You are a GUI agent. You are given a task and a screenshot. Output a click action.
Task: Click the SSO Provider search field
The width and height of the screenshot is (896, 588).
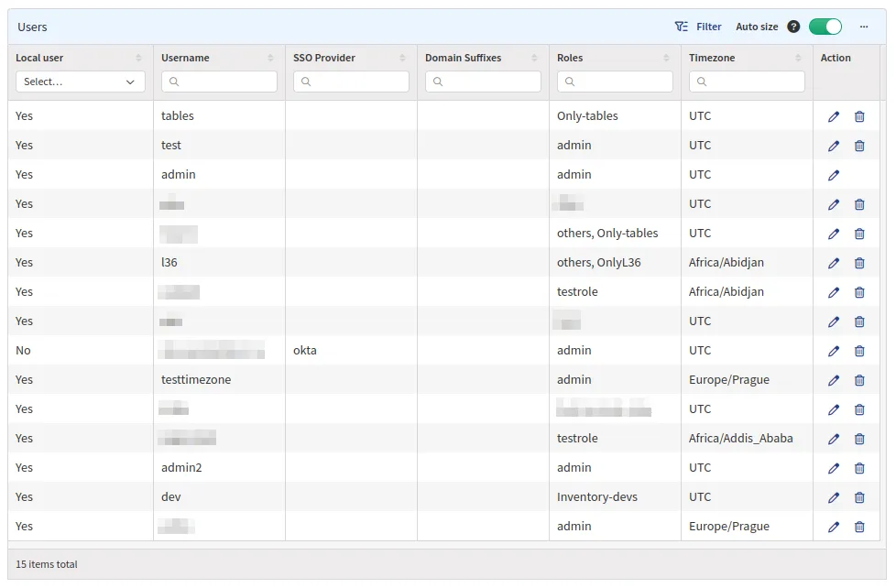tap(351, 82)
